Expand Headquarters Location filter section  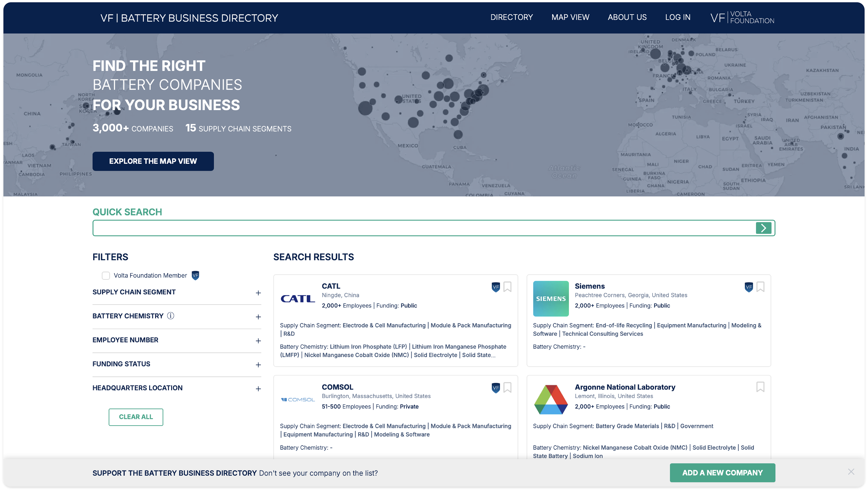[x=258, y=388]
